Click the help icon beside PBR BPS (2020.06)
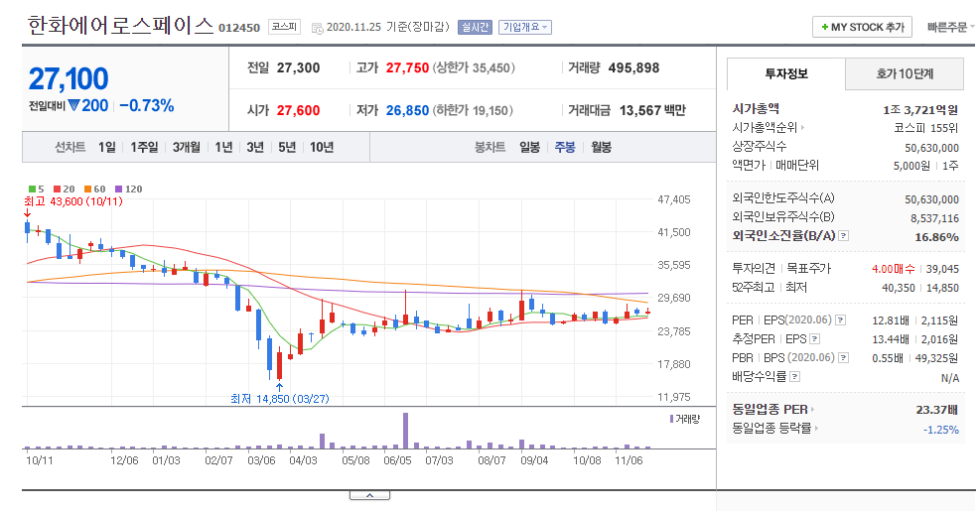Viewport: 980px width, 511px height. [844, 358]
